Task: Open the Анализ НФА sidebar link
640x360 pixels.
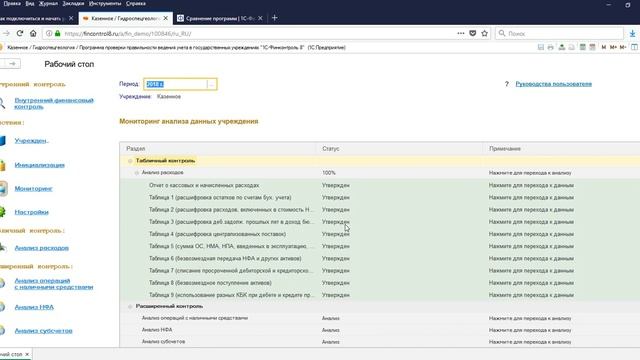Action: pyautogui.click(x=34, y=307)
